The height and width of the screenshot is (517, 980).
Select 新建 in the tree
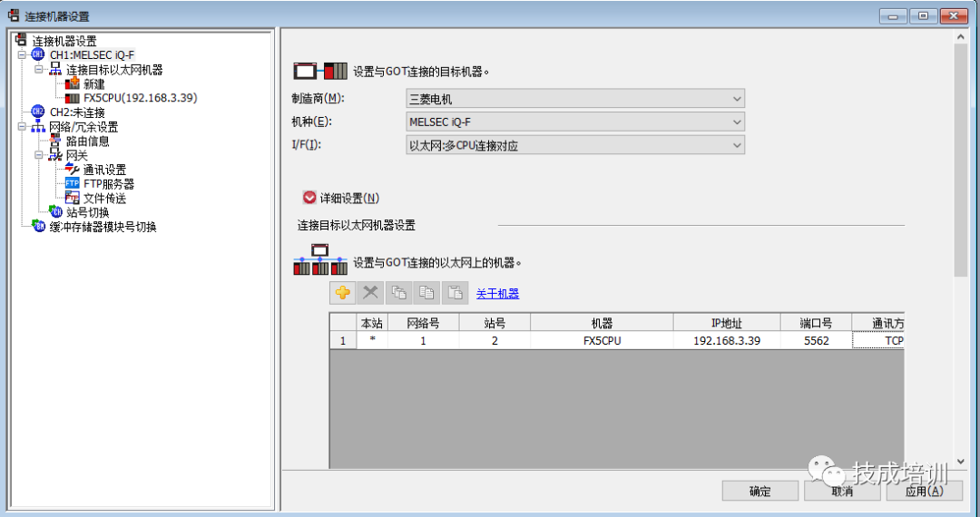(94, 83)
